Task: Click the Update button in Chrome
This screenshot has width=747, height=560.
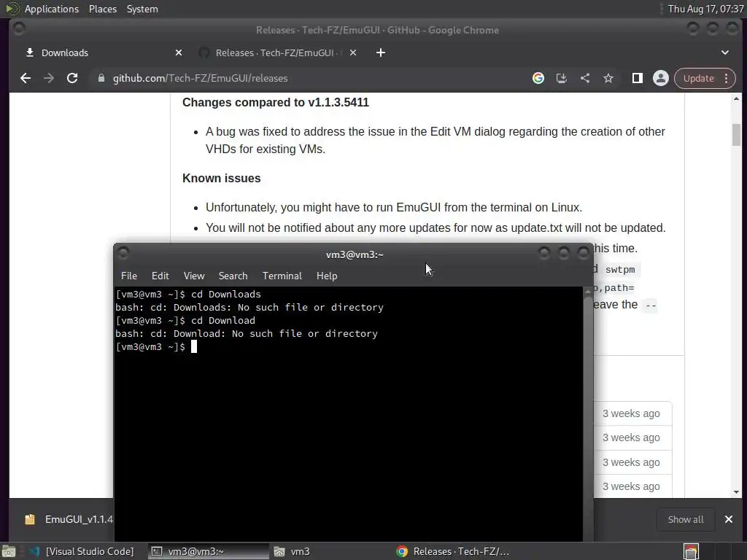Action: [x=698, y=78]
